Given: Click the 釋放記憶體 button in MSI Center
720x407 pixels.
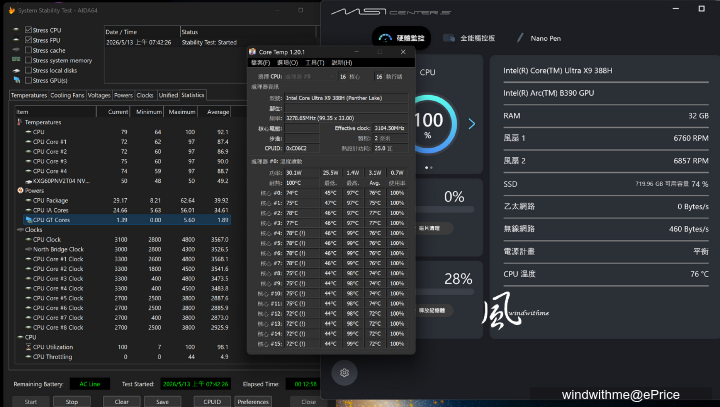Looking at the screenshot, I should pos(433,311).
